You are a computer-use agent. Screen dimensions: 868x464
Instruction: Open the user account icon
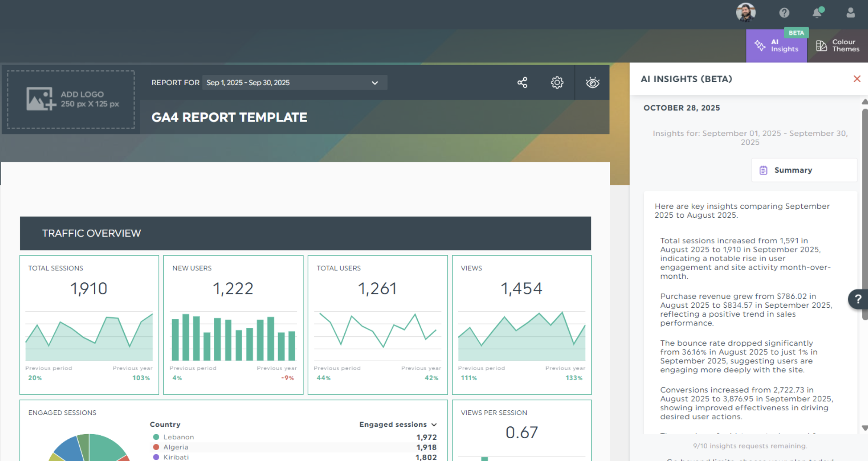(850, 13)
